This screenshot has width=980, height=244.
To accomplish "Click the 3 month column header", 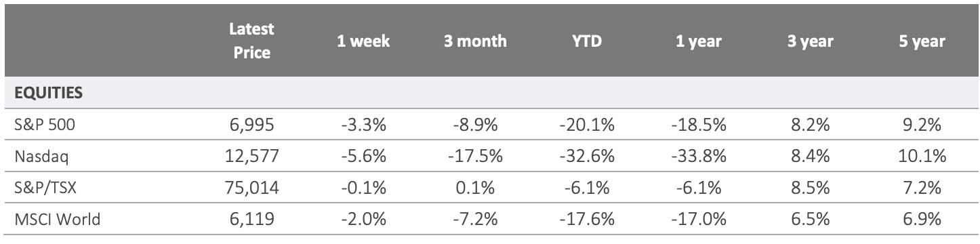I will pyautogui.click(x=475, y=41).
